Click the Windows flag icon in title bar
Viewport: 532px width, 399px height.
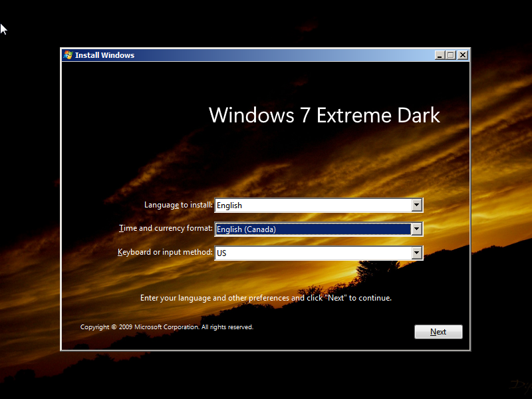tap(68, 55)
